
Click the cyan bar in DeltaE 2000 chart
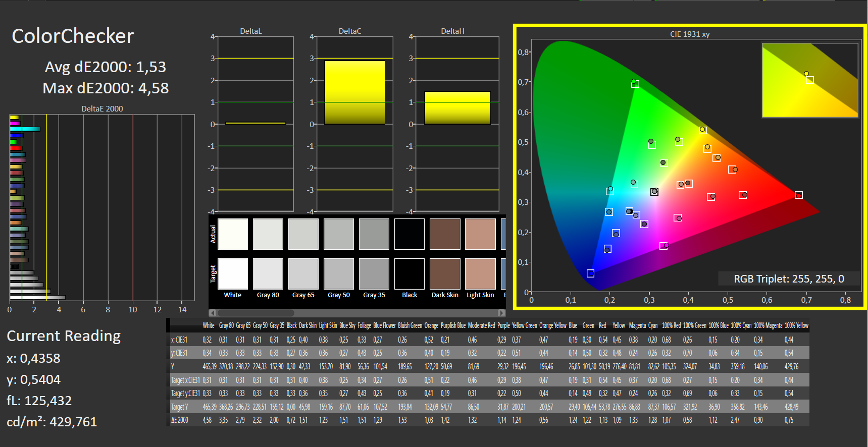tap(25, 129)
